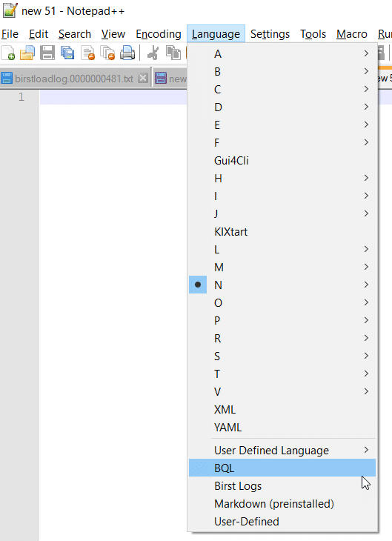Click the Save file floppy icon

click(47, 53)
